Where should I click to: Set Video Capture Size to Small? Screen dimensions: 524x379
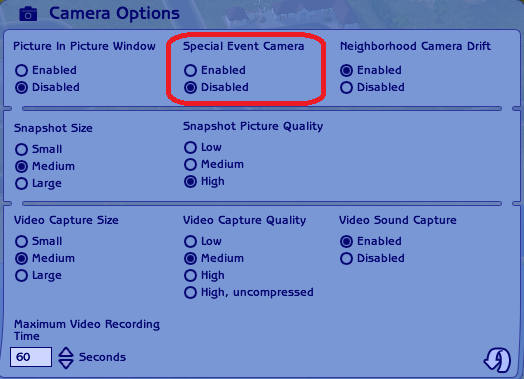[x=21, y=241]
